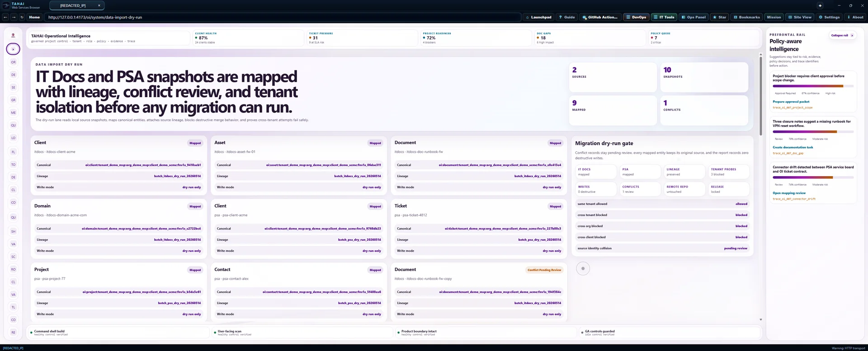Open the Doc Gaps stat card

click(589, 38)
